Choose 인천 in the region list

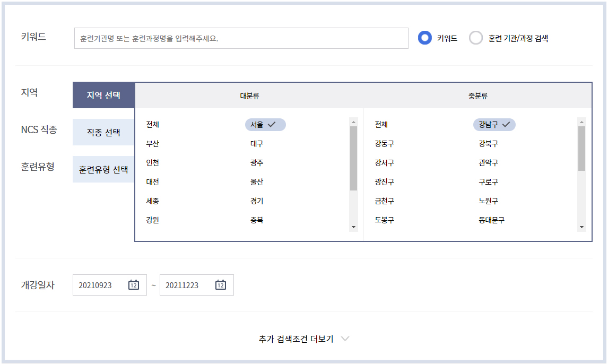152,162
